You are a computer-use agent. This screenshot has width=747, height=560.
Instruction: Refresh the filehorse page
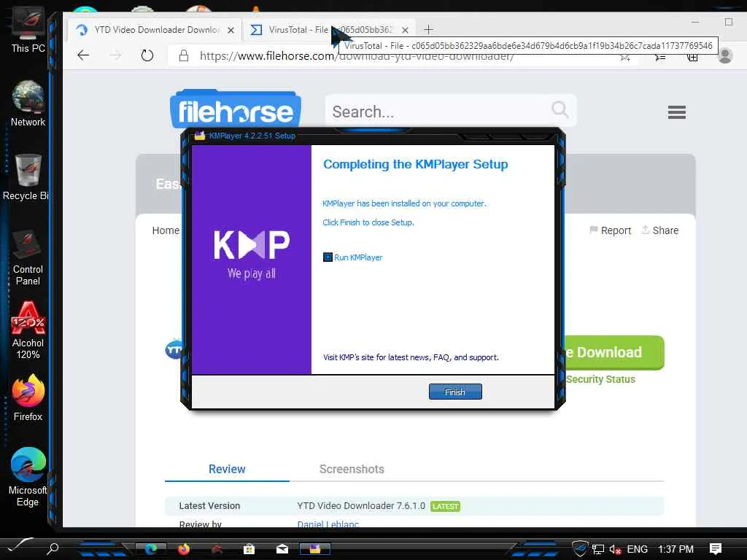147,55
